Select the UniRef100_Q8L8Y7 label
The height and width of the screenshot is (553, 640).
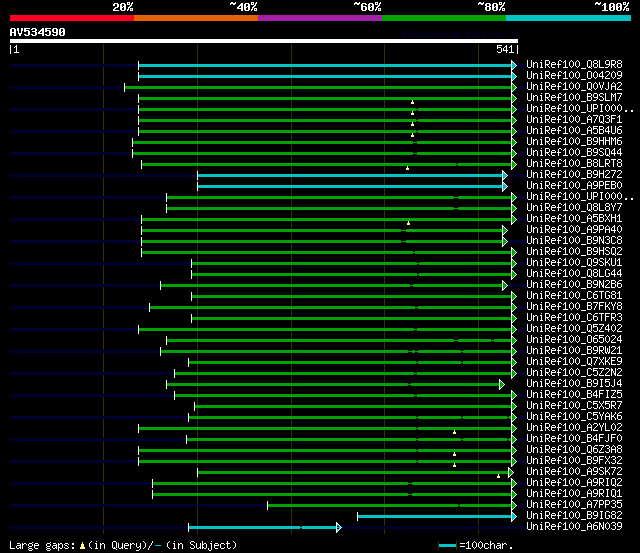(x=574, y=208)
